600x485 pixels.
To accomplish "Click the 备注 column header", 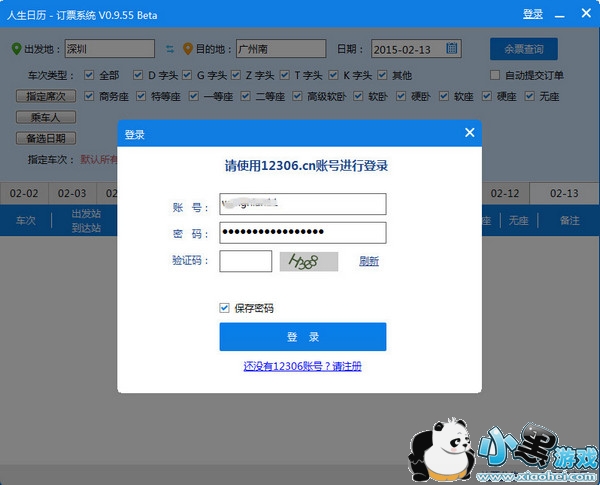I will pos(570,220).
